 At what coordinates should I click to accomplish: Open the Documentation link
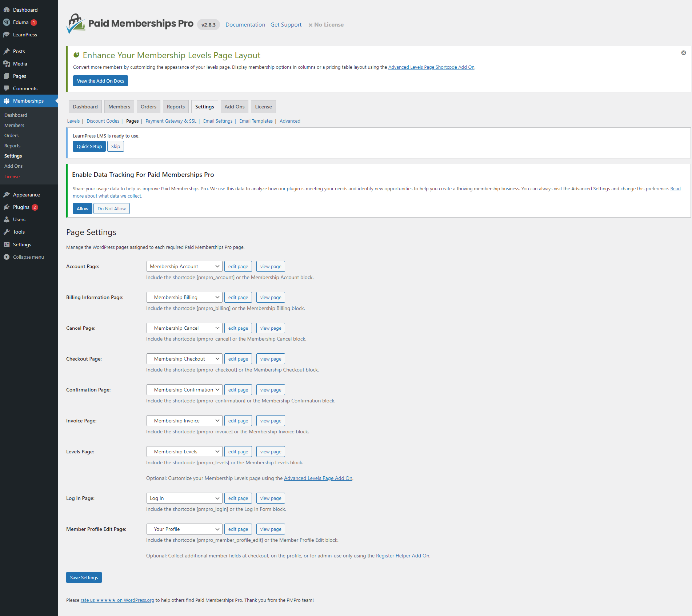(245, 25)
